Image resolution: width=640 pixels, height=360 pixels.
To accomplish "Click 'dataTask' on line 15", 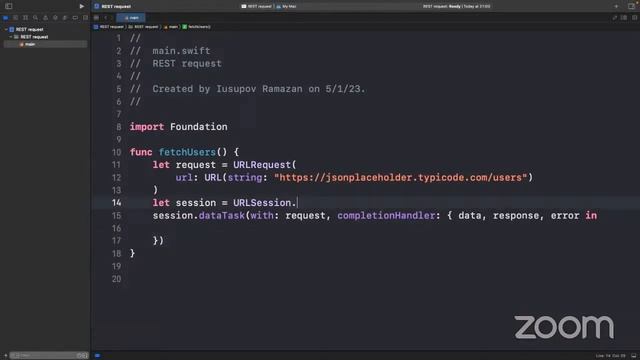I will pos(222,216).
